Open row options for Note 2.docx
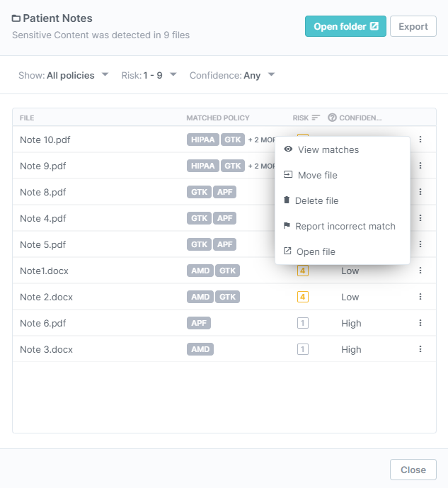This screenshot has width=448, height=488. pos(420,297)
